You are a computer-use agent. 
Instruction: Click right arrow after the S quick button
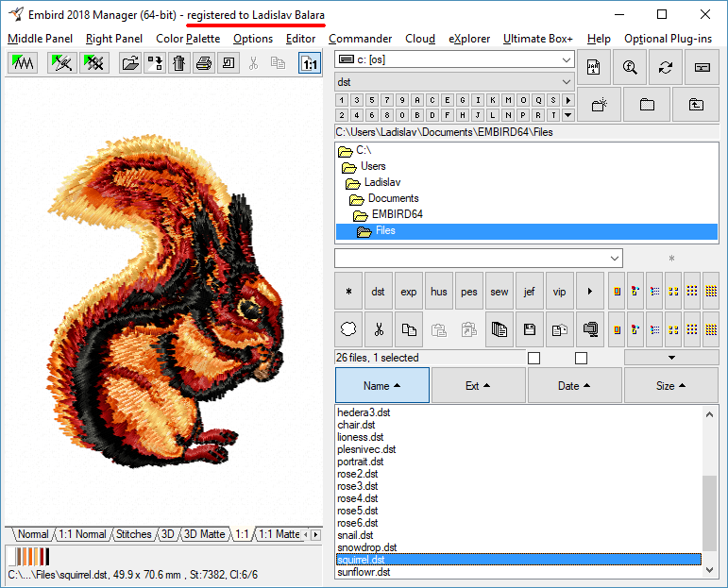click(x=568, y=100)
